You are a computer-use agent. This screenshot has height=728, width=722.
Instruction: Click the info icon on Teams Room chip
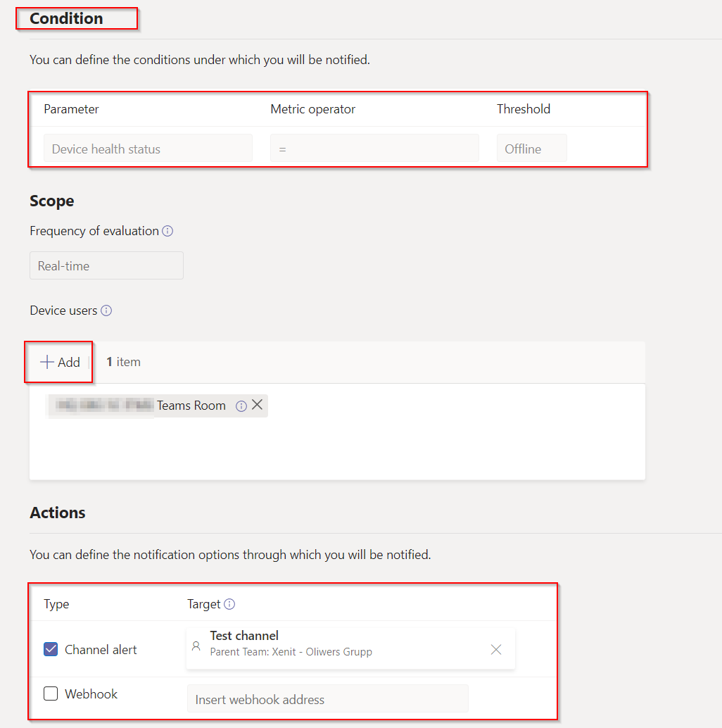pos(241,406)
